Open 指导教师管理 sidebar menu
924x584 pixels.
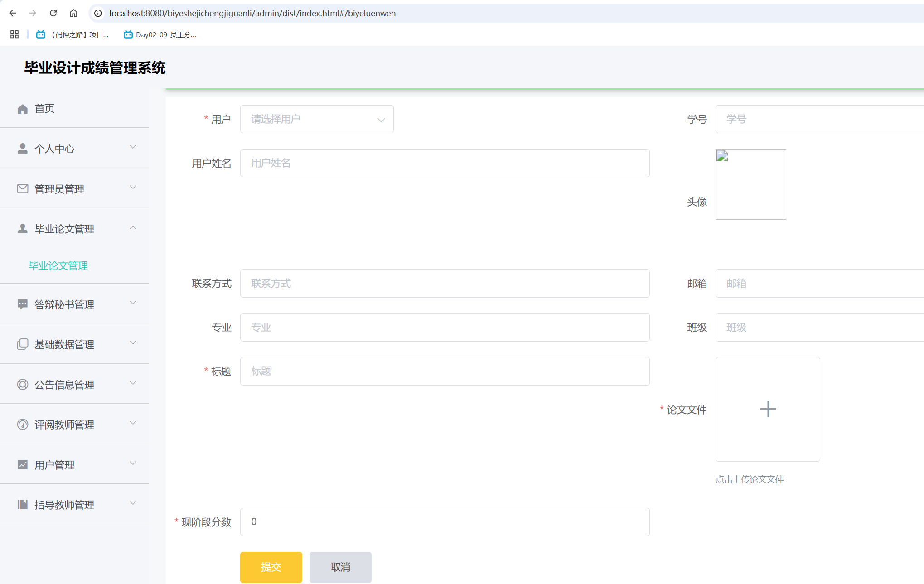[74, 504]
